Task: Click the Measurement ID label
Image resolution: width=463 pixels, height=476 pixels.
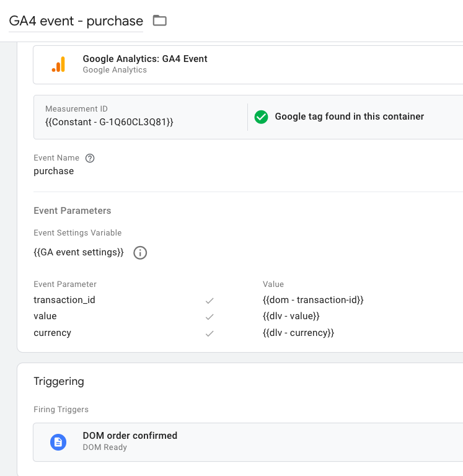Action: pyautogui.click(x=76, y=108)
